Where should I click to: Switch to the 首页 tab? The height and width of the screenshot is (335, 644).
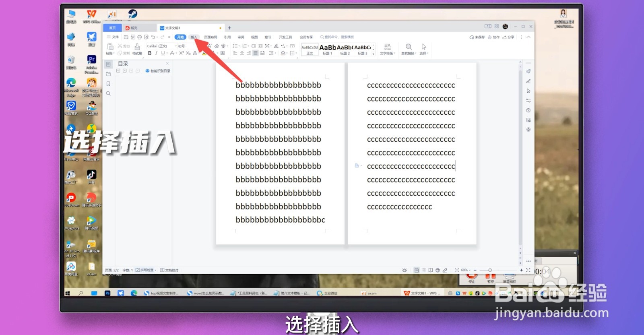pos(112,28)
